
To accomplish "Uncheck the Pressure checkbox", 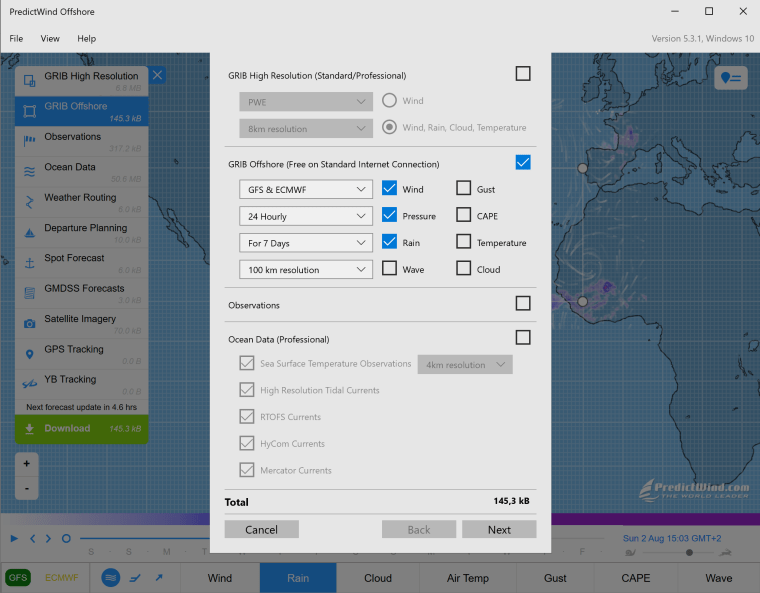I will [390, 215].
